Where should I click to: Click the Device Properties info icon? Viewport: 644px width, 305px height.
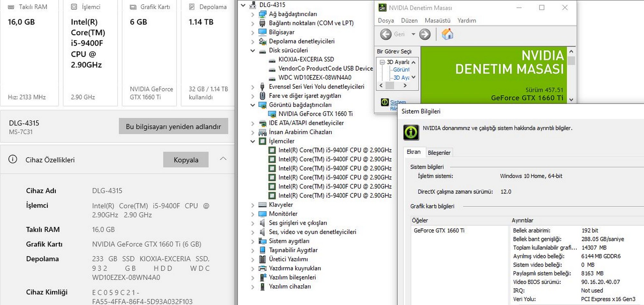[x=13, y=159]
